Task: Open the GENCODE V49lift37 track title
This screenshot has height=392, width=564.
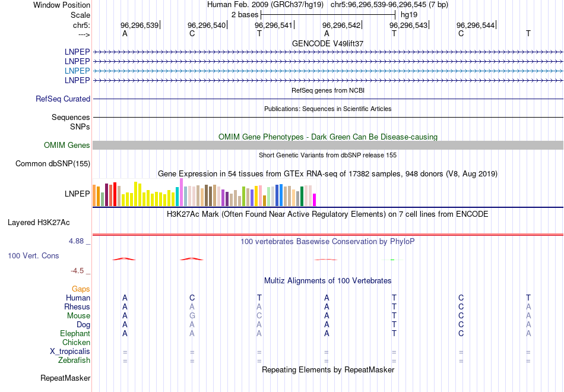Action: click(328, 43)
